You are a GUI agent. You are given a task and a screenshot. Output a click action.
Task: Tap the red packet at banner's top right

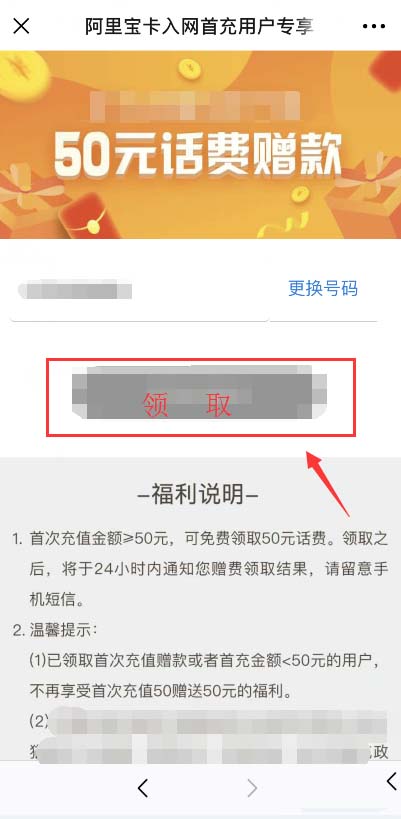[385, 72]
